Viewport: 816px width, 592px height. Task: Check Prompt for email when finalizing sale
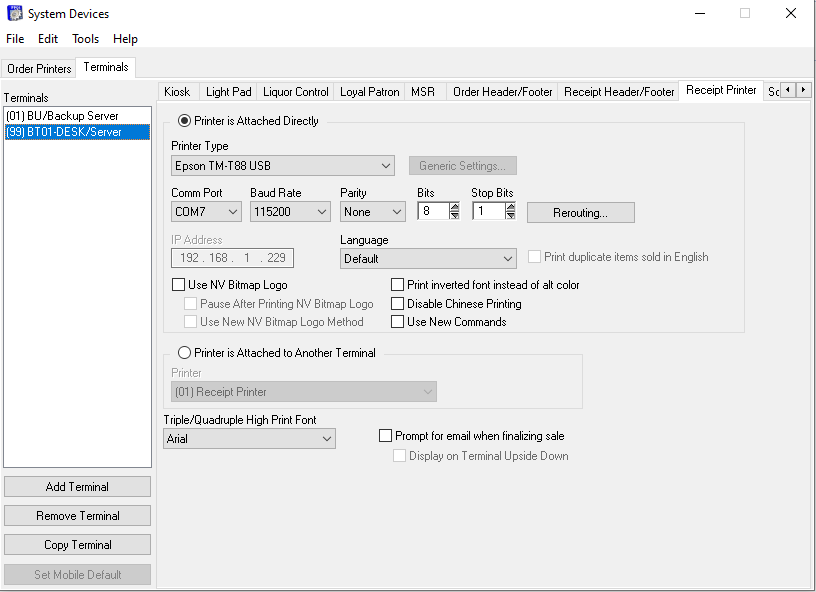(x=386, y=435)
